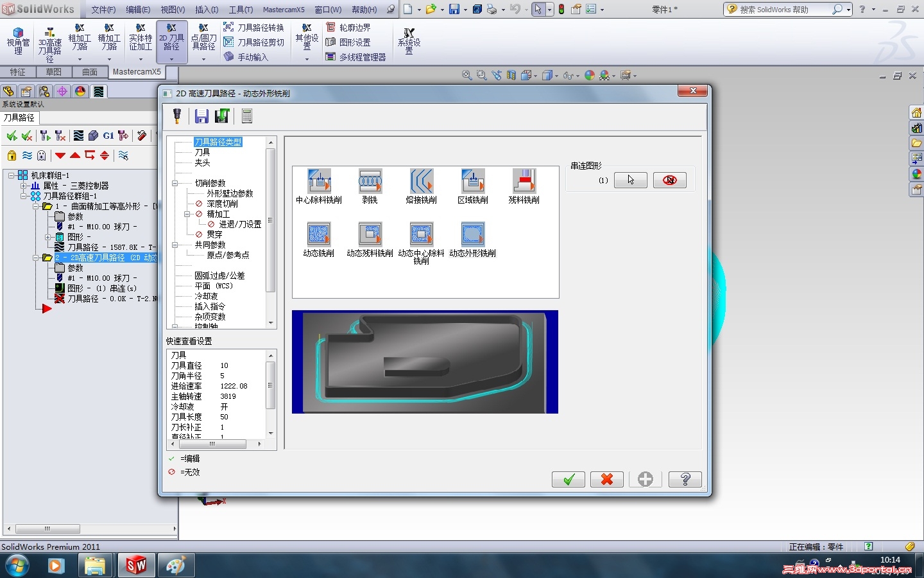Choose the 动态中心除料铣削 toolpath icon

422,234
